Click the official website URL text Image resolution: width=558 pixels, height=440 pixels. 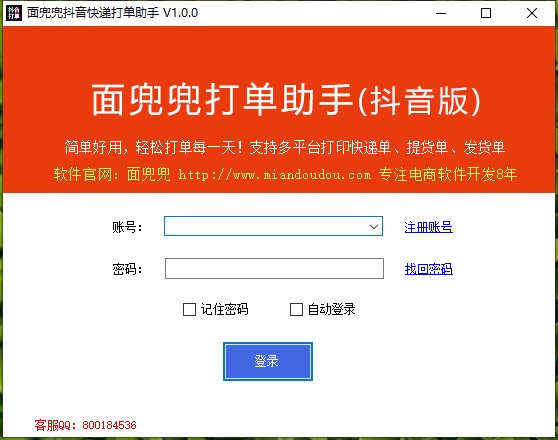pyautogui.click(x=274, y=175)
